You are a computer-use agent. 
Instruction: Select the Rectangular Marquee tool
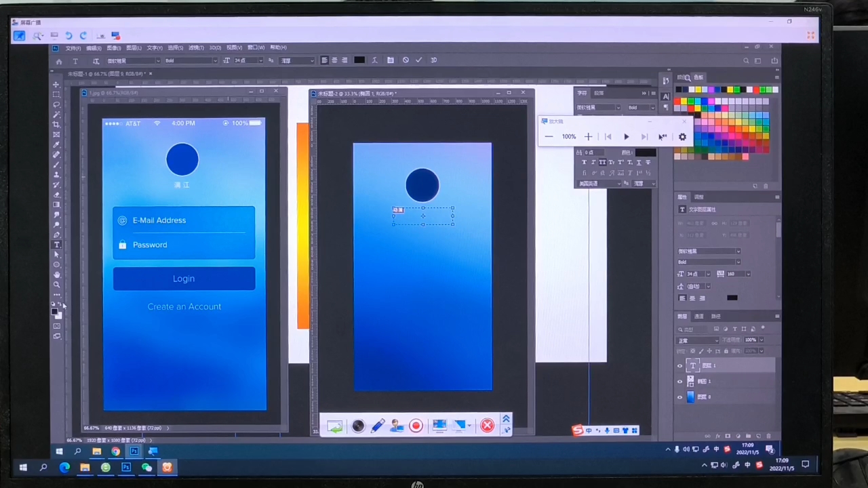pyautogui.click(x=56, y=95)
